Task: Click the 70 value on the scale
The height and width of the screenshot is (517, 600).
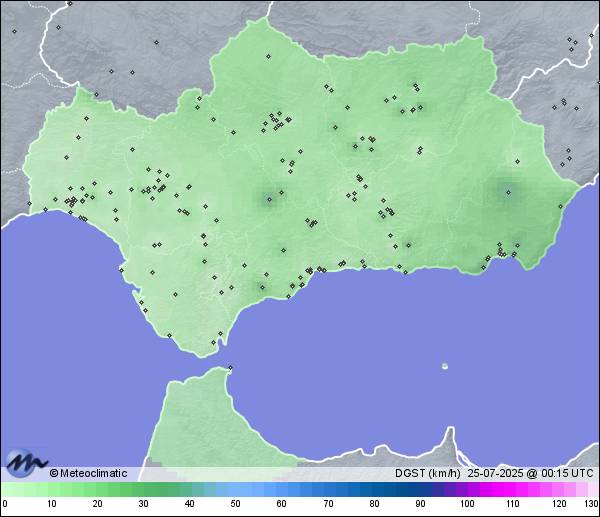Action: coord(328,504)
